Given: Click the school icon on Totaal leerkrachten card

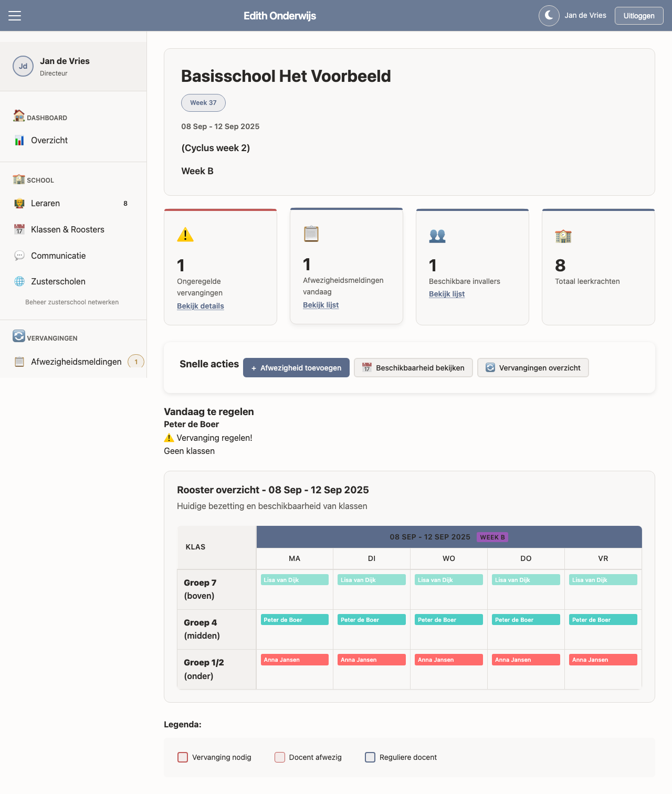Looking at the screenshot, I should click(563, 236).
